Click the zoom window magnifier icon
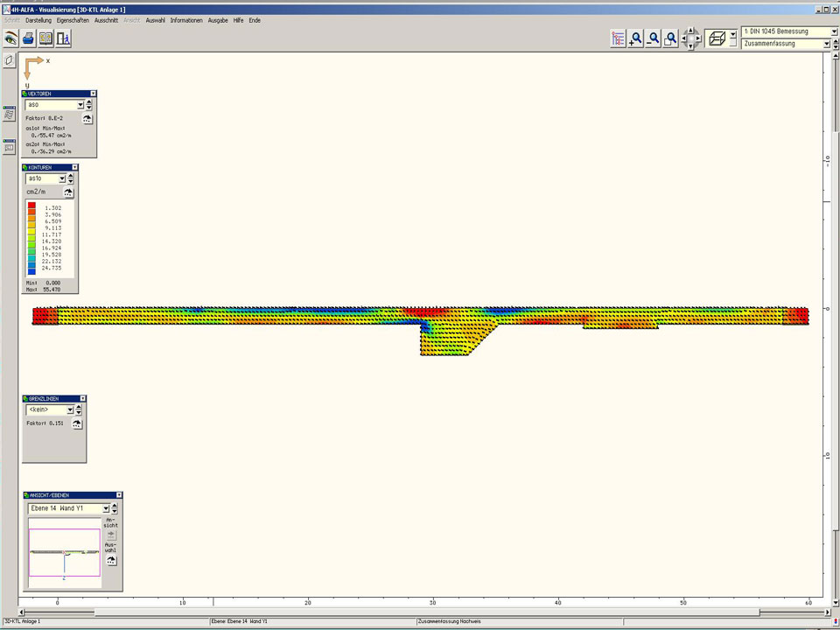The width and height of the screenshot is (840, 630). [x=671, y=38]
